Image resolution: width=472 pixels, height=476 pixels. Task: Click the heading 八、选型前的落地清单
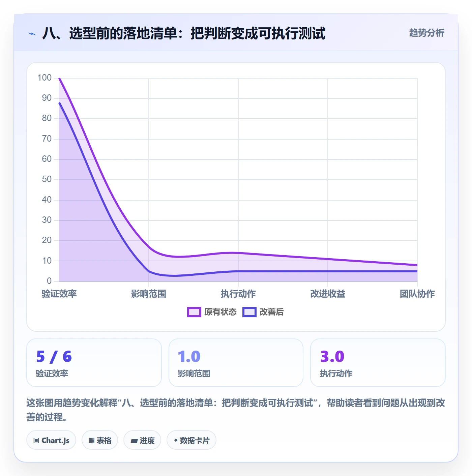tap(184, 33)
